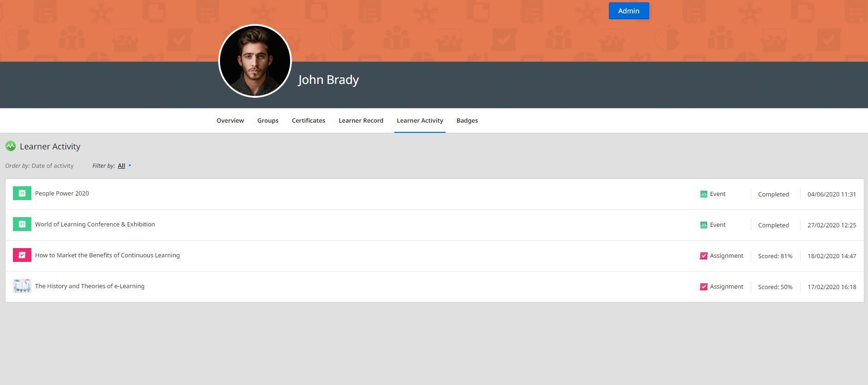The image size is (868, 385).
Task: Click Completed status for People Power 2020
Action: point(773,194)
